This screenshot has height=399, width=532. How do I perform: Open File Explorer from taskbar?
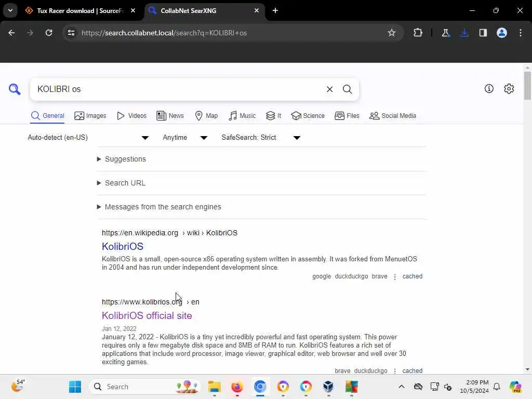pyautogui.click(x=214, y=387)
